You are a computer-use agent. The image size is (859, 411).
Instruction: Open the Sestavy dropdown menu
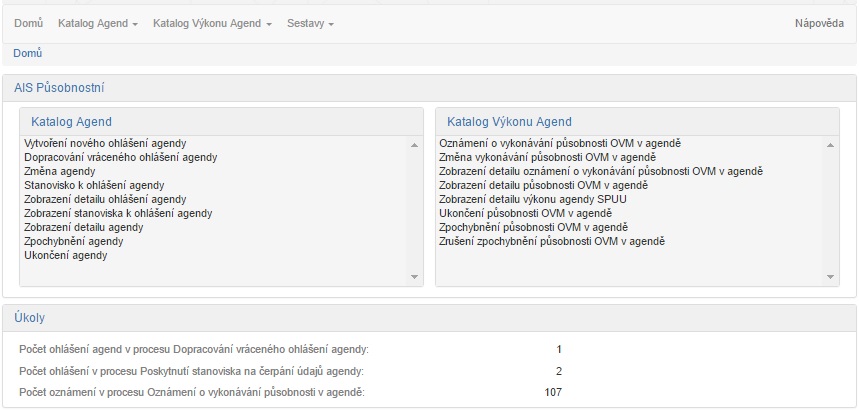(x=310, y=23)
